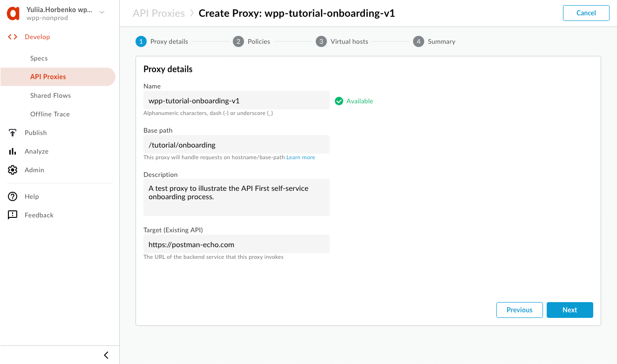
Task: Click the Base path input field
Action: [236, 145]
